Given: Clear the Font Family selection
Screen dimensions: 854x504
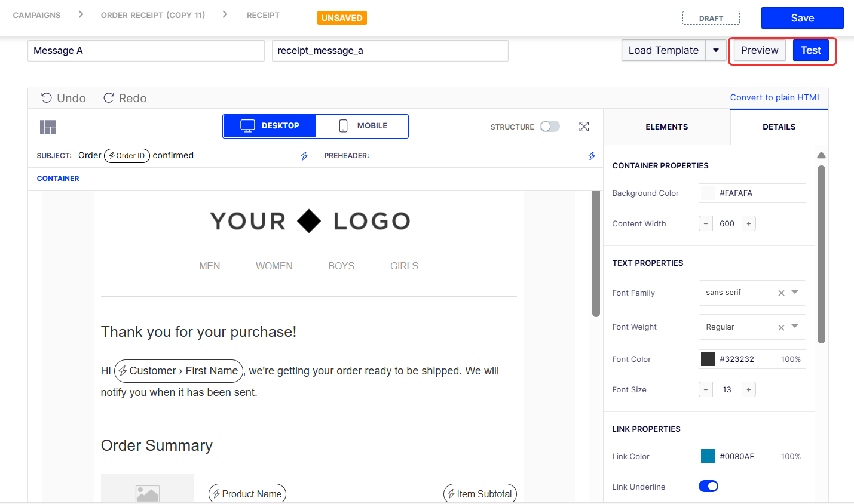Looking at the screenshot, I should coord(781,293).
